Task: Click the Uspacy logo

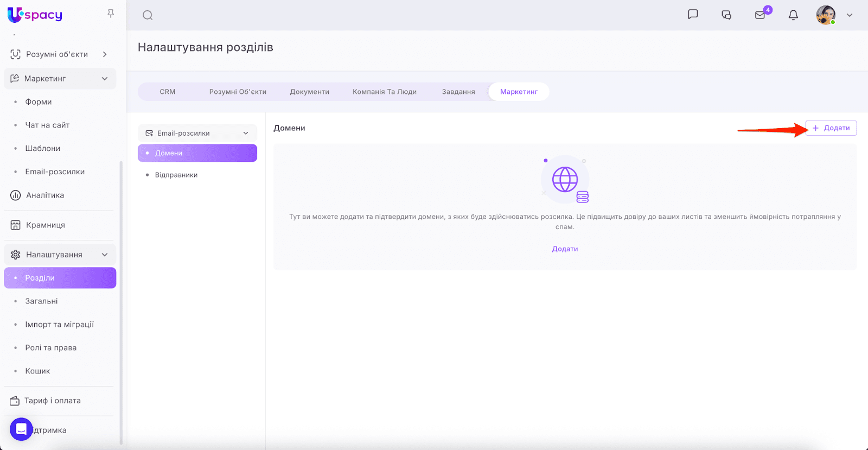Action: point(35,15)
